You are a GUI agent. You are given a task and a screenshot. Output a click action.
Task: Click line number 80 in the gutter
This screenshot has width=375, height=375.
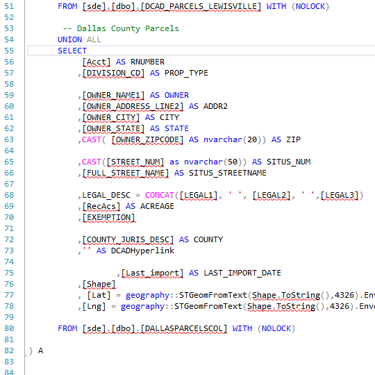(9, 328)
